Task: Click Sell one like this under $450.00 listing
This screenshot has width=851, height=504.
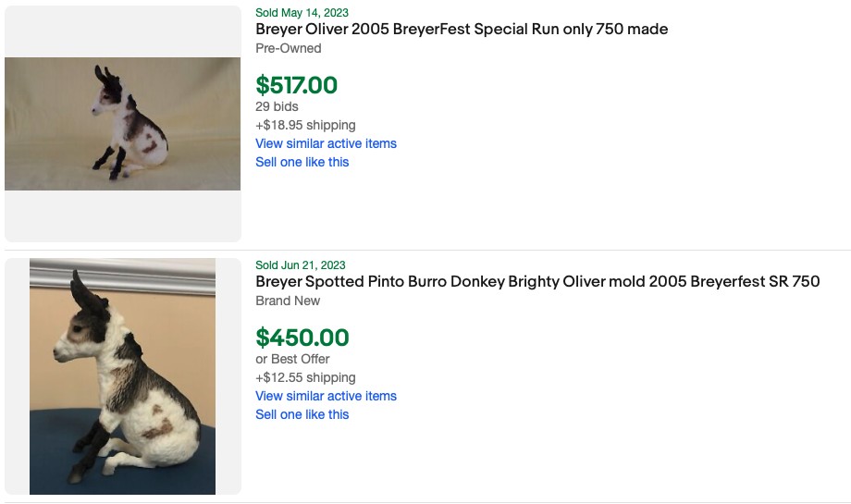Action: [x=302, y=414]
